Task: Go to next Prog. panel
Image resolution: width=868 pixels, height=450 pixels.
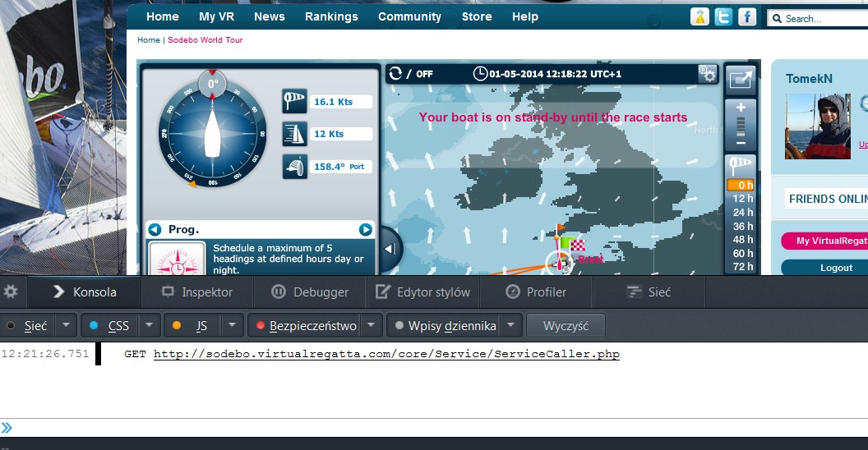Action: pyautogui.click(x=365, y=229)
